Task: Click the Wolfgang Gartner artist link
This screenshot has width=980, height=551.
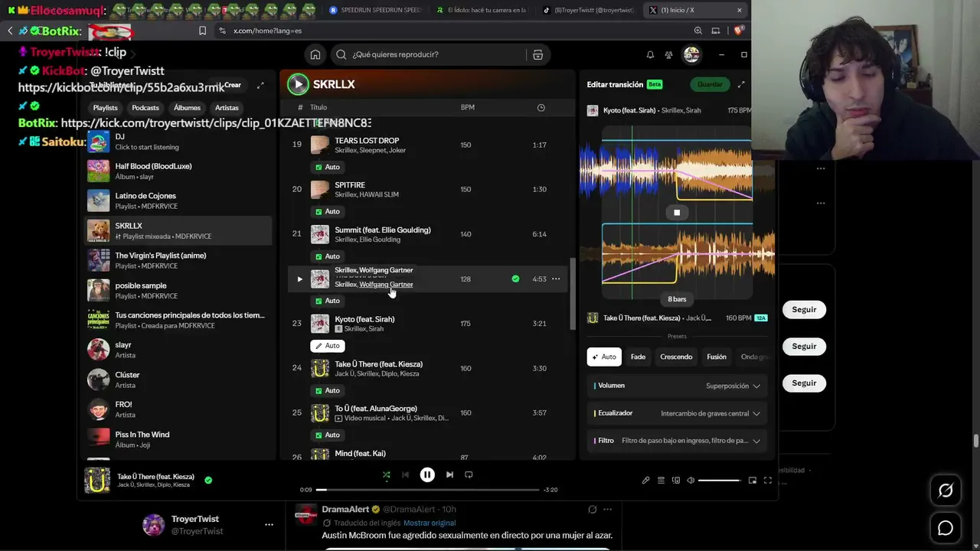Action: coord(386,285)
